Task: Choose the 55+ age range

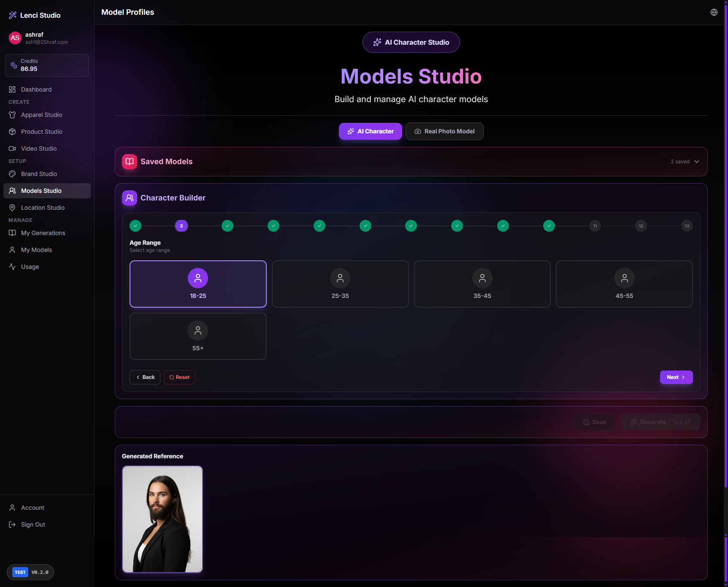Action: 198,336
